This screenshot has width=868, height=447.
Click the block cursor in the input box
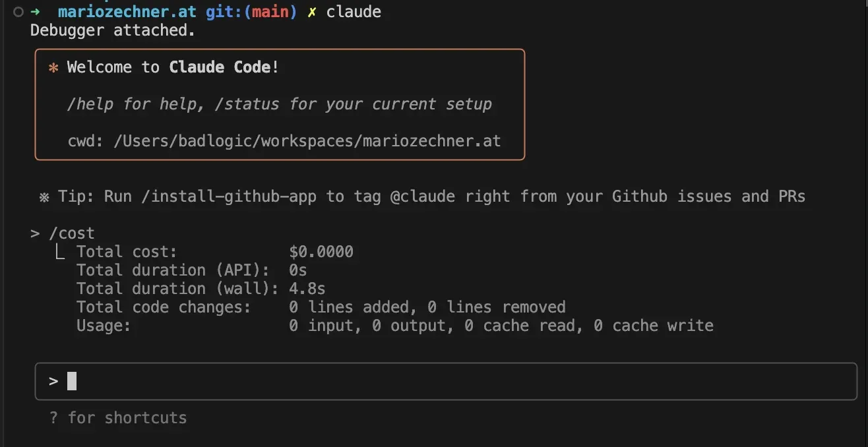click(72, 381)
